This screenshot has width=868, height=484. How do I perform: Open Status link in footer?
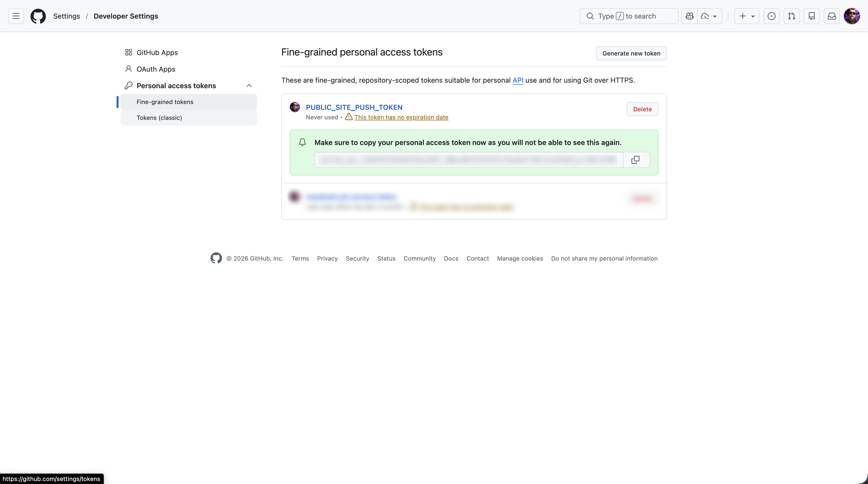click(386, 259)
